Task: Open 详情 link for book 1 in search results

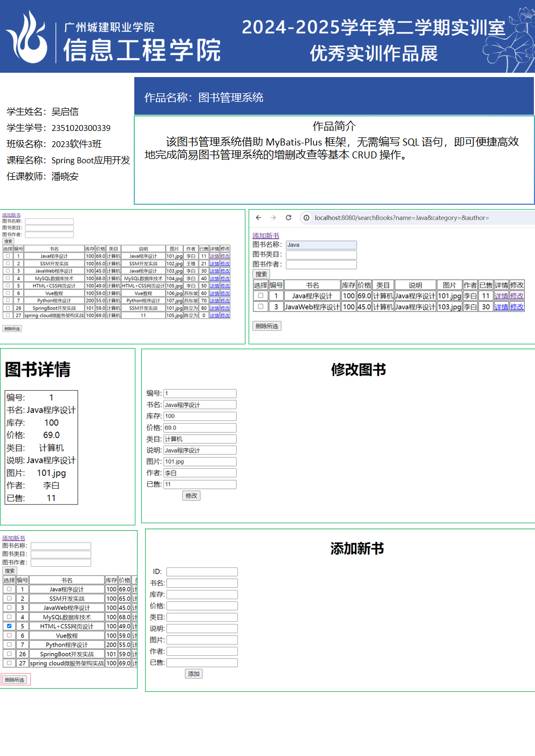Action: (501, 296)
